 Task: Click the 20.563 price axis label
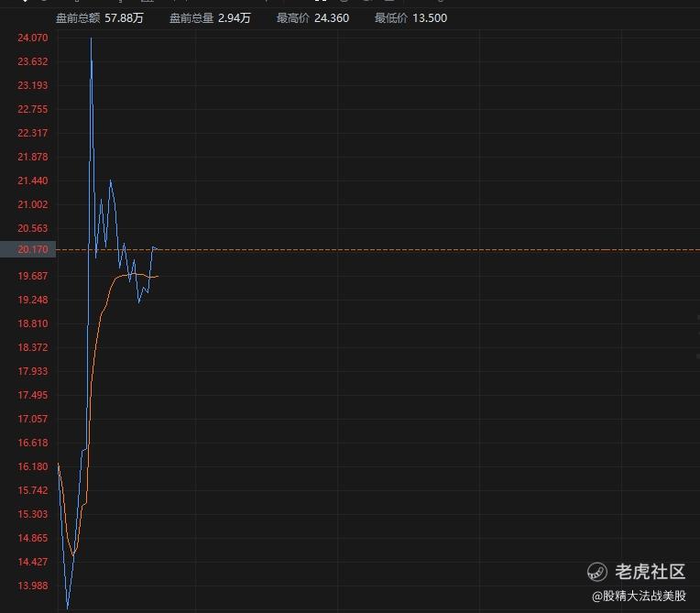point(33,228)
